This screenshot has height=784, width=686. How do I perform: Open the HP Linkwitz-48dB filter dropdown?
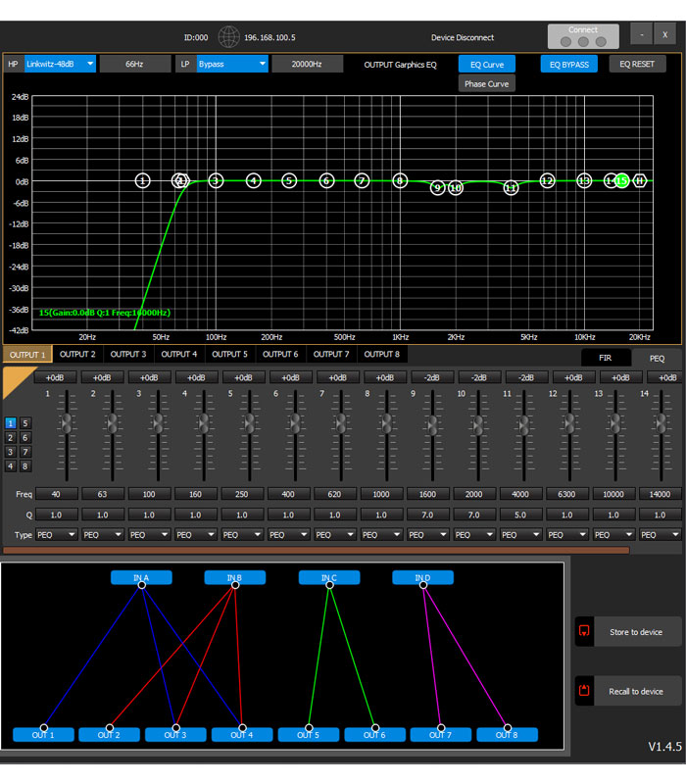[60, 64]
